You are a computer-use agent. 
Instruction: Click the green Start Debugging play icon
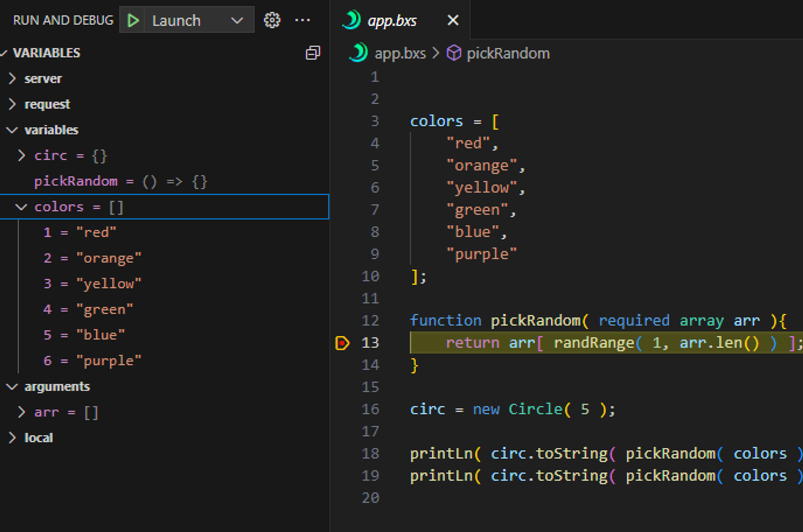[133, 20]
